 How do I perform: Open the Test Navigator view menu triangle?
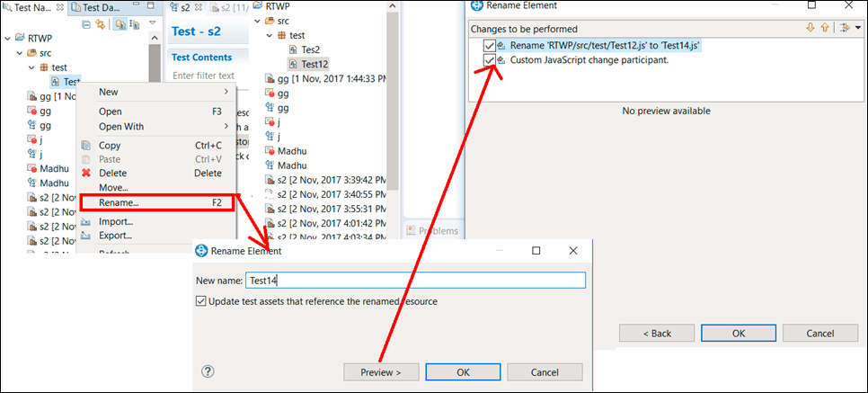click(x=153, y=24)
